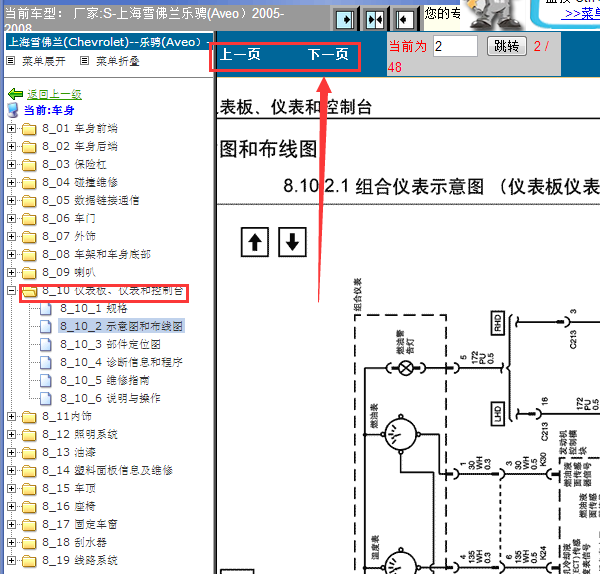Click the computer icon beside 当前:车身
The height and width of the screenshot is (574, 600).
pos(13,110)
